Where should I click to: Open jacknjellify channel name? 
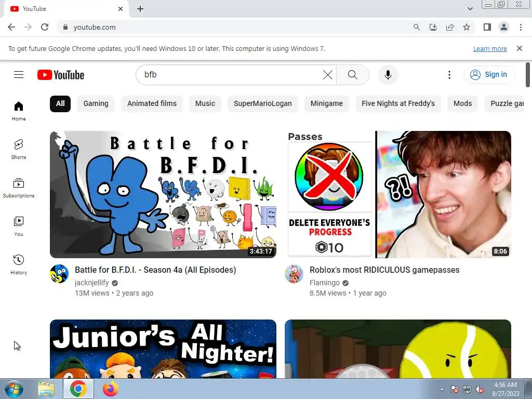pyautogui.click(x=91, y=283)
